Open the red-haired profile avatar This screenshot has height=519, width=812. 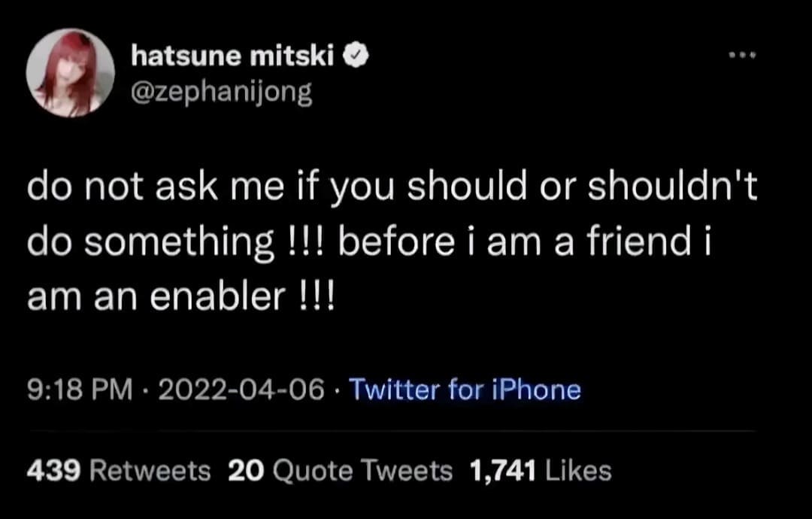70,73
